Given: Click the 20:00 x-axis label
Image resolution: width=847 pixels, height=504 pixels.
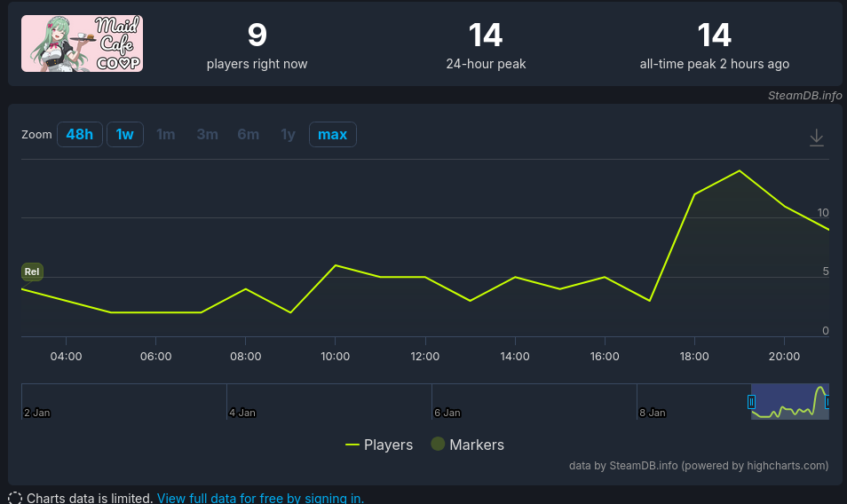Looking at the screenshot, I should [784, 356].
